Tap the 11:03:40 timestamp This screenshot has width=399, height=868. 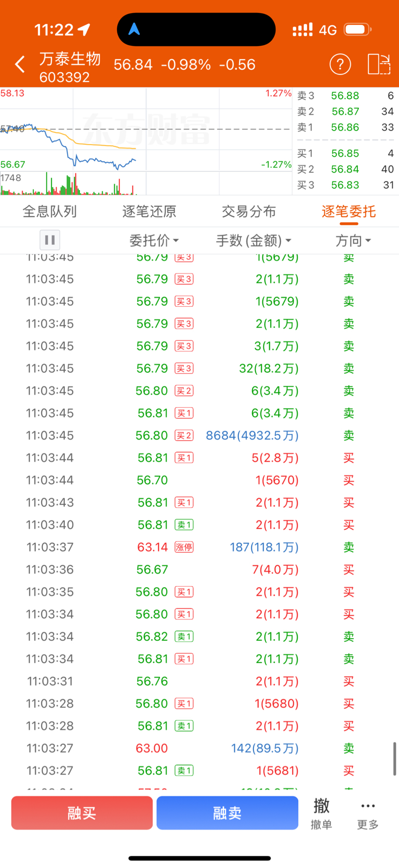click(x=50, y=525)
